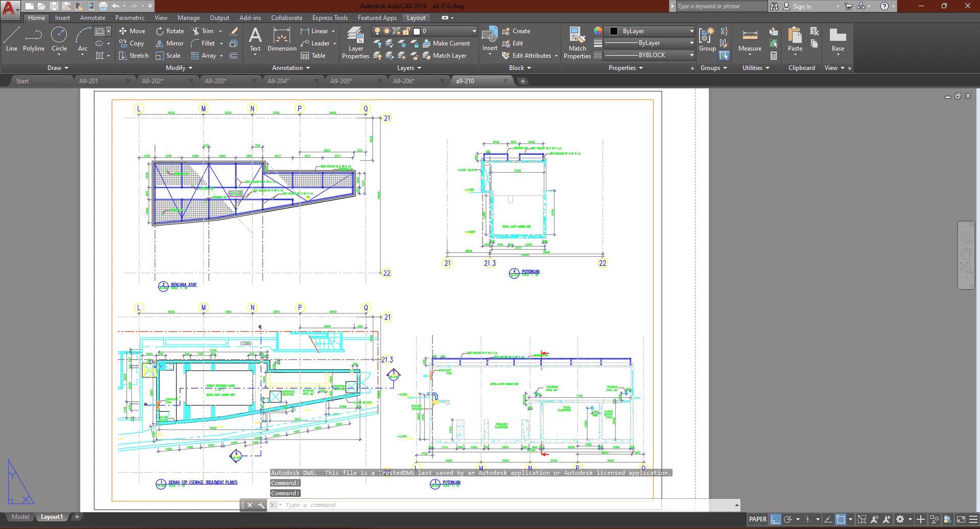Open the Annotate ribbon tab
Screen dimensions: 980x529
click(92, 18)
